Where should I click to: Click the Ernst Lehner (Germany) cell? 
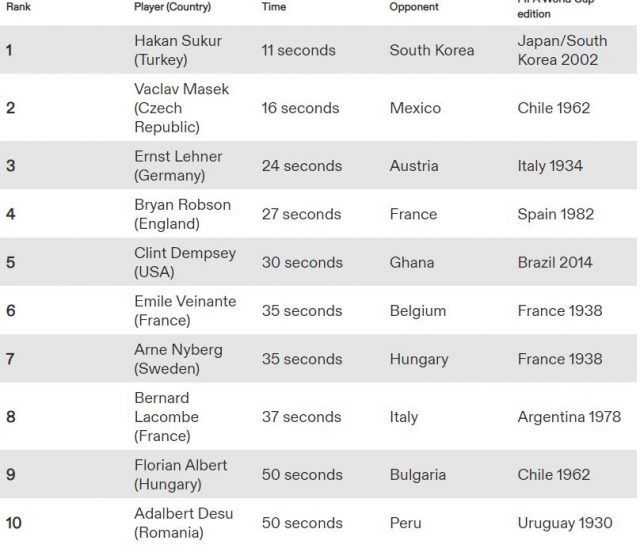178,166
